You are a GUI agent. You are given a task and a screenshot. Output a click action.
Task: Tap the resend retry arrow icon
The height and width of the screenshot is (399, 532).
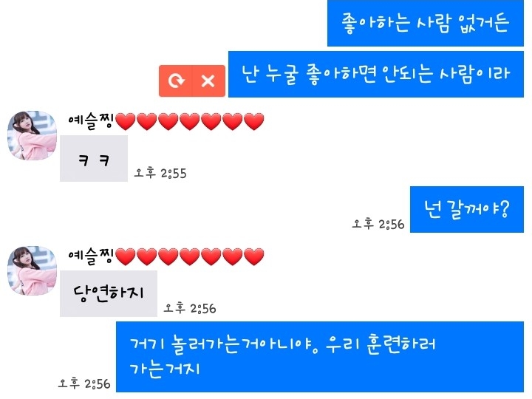176,81
